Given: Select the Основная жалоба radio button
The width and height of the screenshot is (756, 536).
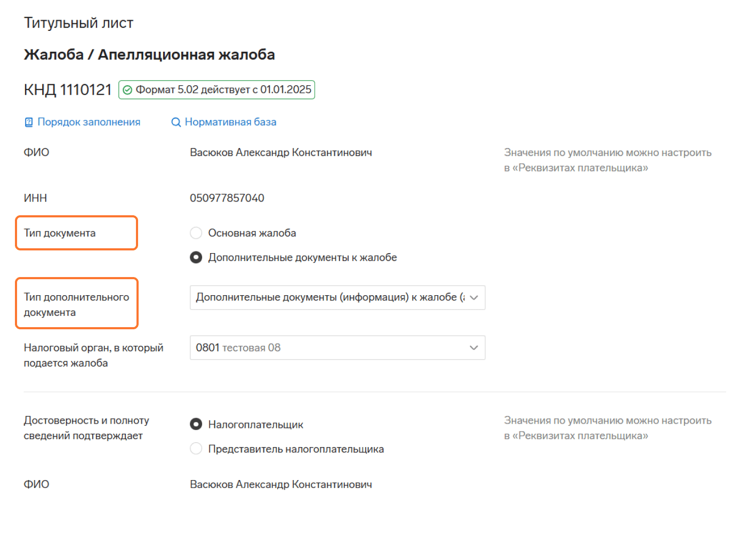Looking at the screenshot, I should pos(196,233).
